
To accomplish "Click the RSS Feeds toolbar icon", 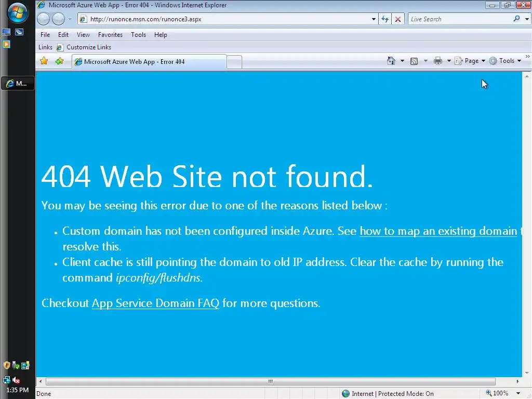I will 414,61.
